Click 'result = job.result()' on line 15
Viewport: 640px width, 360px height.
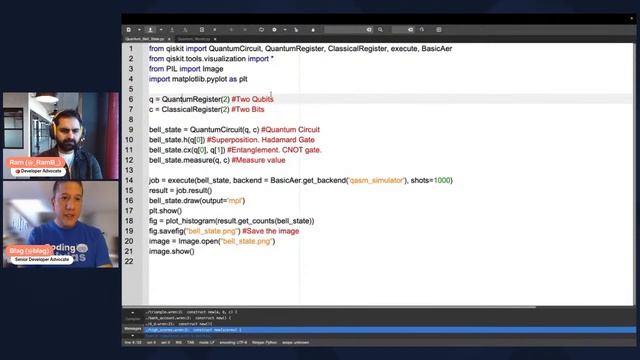(x=180, y=191)
